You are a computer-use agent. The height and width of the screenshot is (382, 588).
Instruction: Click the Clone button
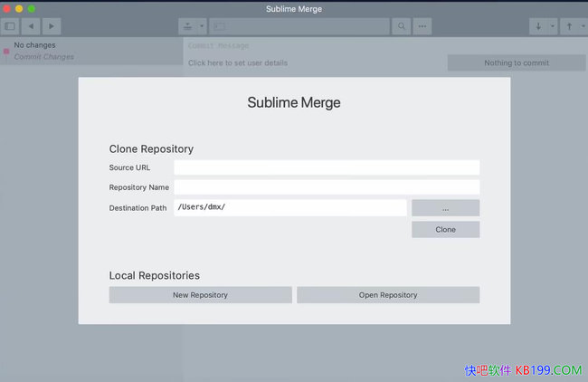(x=445, y=230)
